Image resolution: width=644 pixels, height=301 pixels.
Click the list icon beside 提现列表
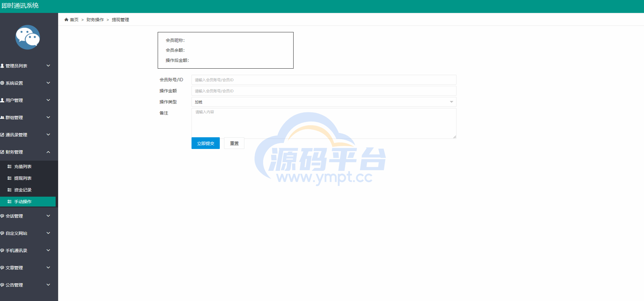pyautogui.click(x=10, y=178)
